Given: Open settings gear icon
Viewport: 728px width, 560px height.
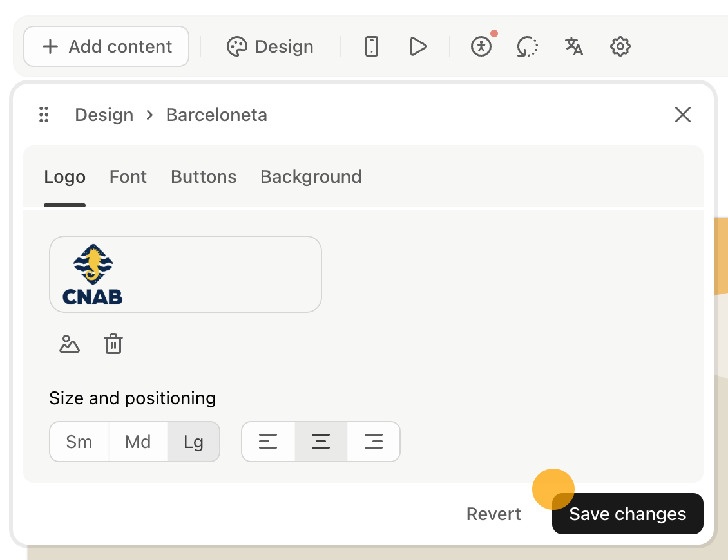Looking at the screenshot, I should (620, 46).
